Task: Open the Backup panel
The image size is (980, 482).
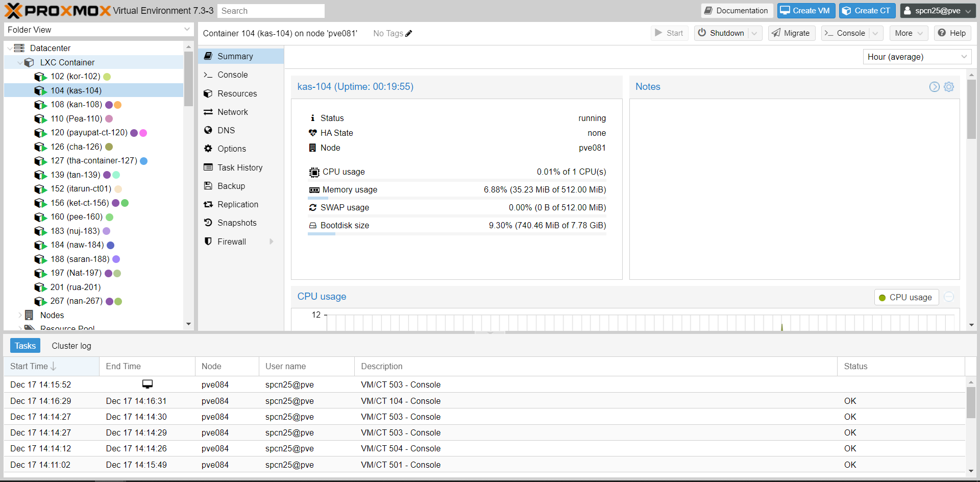Action: tap(231, 186)
